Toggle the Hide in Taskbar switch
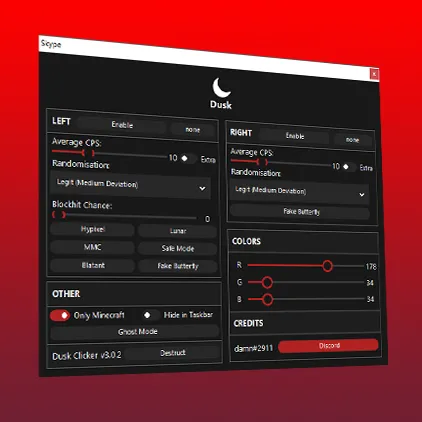This screenshot has height=422, width=422. tap(149, 315)
